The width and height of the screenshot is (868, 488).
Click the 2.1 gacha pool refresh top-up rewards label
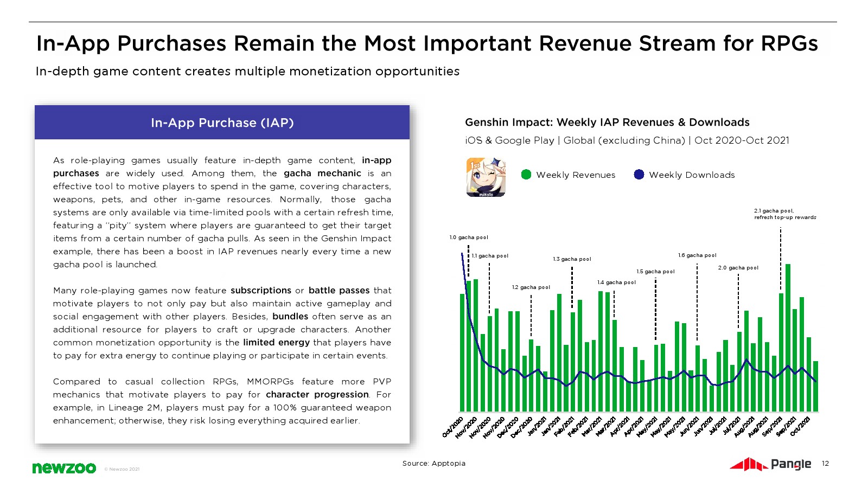click(x=784, y=214)
